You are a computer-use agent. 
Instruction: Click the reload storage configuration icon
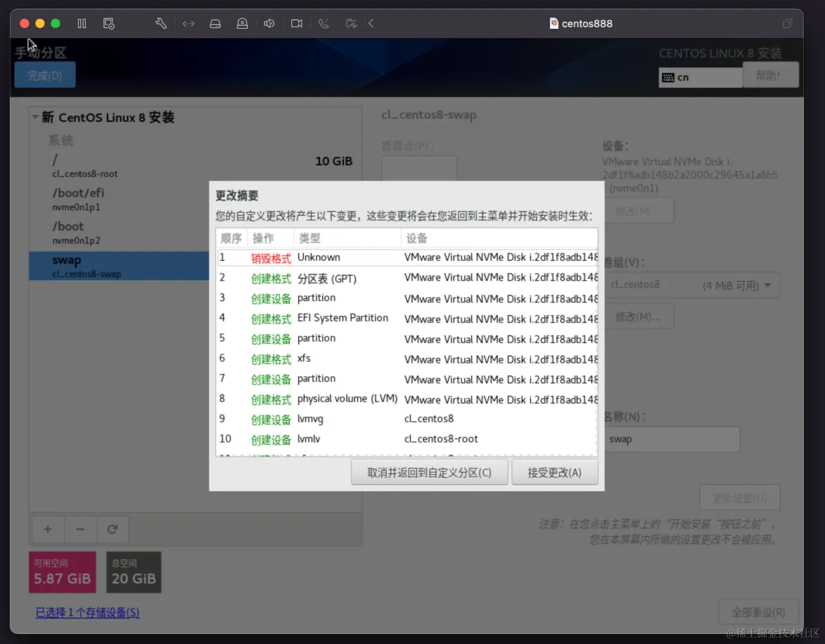[x=112, y=529]
